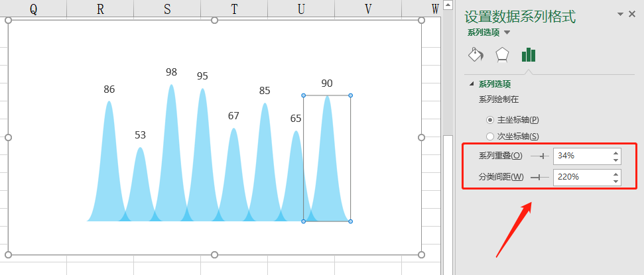Viewport: 644px width, 275px height.
Task: Click the chart's bottom middle resize handle
Action: pyautogui.click(x=214, y=255)
